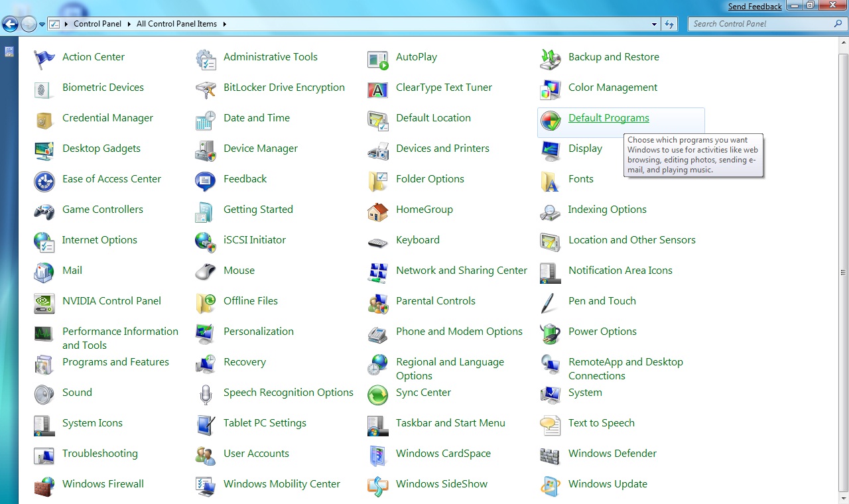This screenshot has height=504, width=849.
Task: Open the Ease of Access Center icon
Action: click(44, 182)
